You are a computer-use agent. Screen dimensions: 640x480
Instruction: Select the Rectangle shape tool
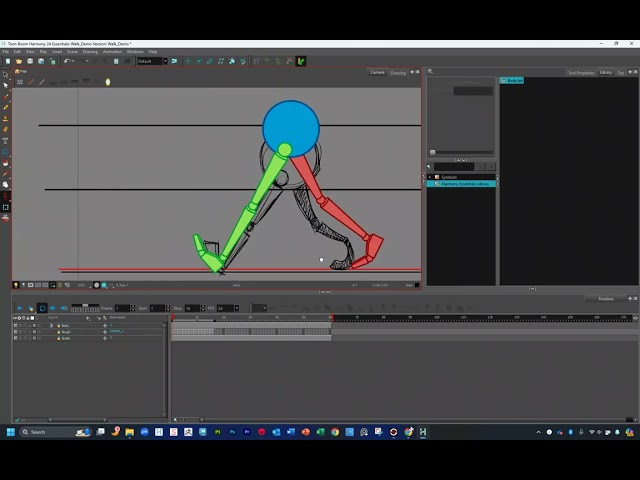coord(5,152)
